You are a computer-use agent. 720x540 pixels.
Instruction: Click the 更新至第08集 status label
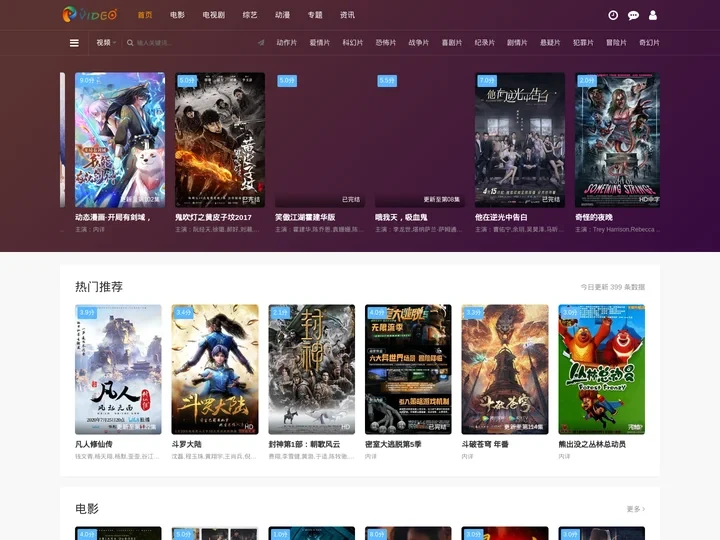tap(441, 199)
